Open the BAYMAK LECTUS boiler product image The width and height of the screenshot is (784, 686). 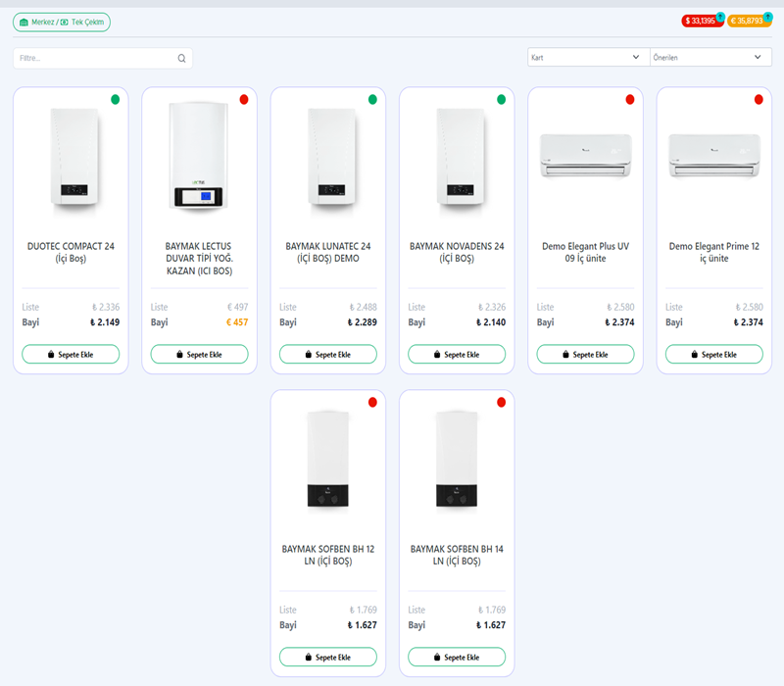click(x=200, y=155)
